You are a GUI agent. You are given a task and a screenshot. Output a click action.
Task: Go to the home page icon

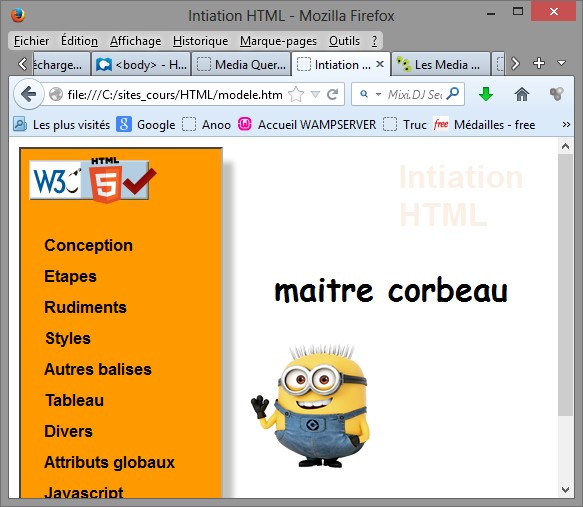click(x=522, y=94)
